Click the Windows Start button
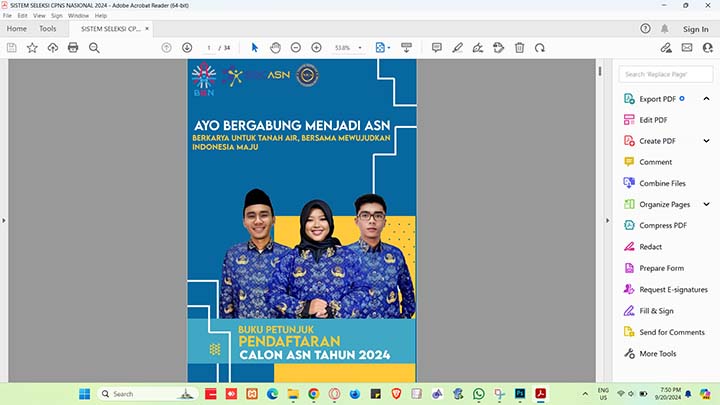The width and height of the screenshot is (720, 405). coord(84,394)
